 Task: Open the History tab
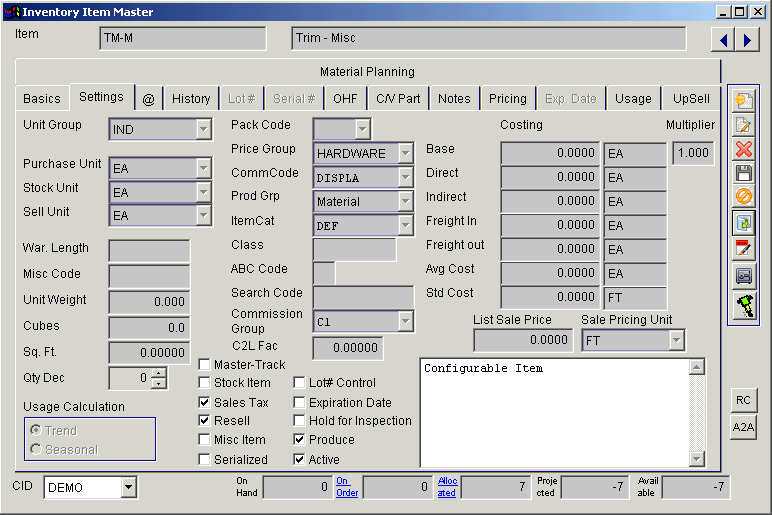point(190,99)
